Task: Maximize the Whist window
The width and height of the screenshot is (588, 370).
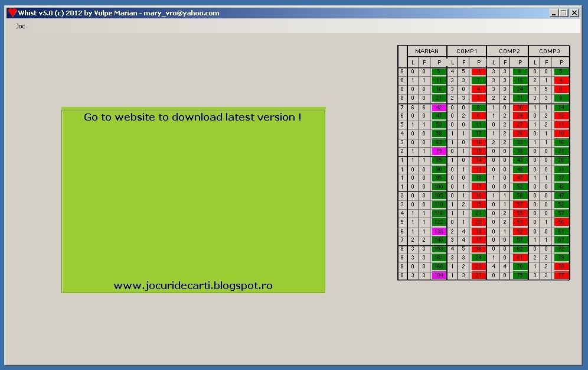Action: [564, 13]
